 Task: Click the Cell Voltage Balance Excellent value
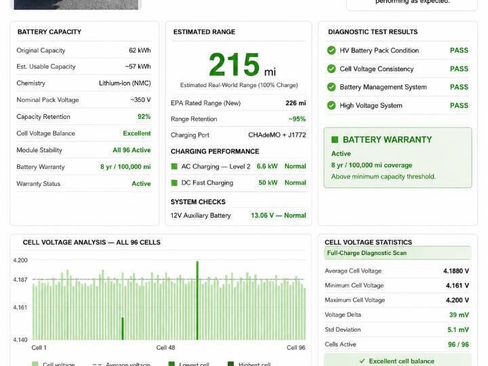137,133
